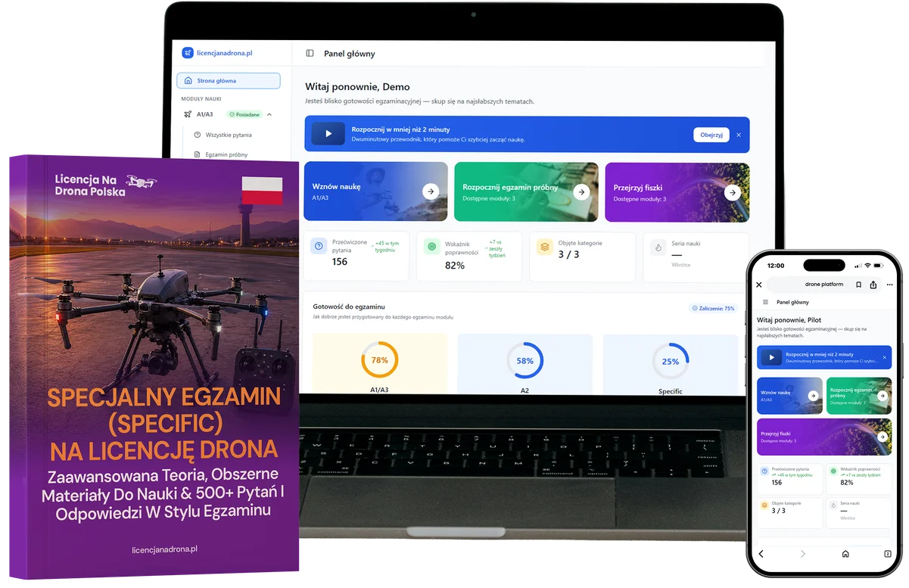Click the Licencja Na Drona Polska book logo

click(104, 185)
